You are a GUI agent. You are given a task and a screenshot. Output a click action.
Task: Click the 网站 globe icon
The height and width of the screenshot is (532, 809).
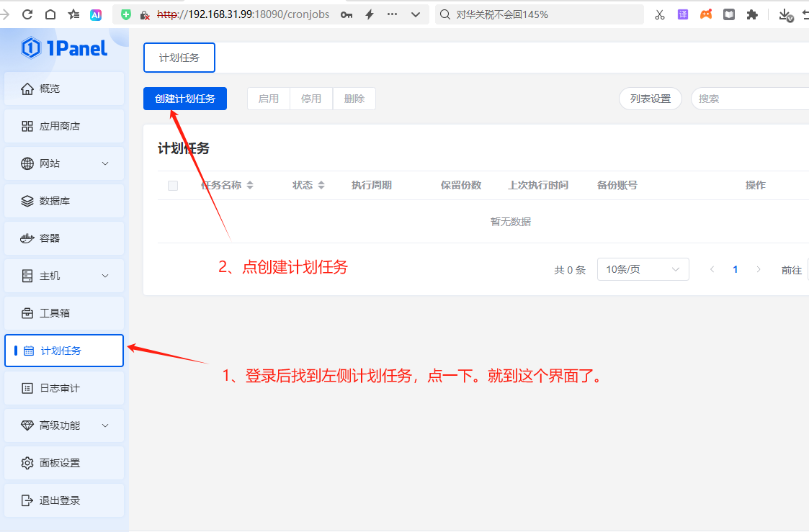tap(27, 163)
